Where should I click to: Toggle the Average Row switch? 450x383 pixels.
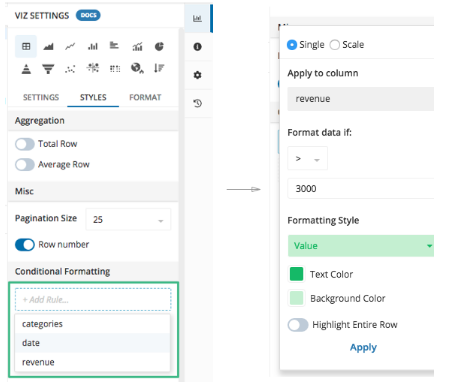pos(25,165)
